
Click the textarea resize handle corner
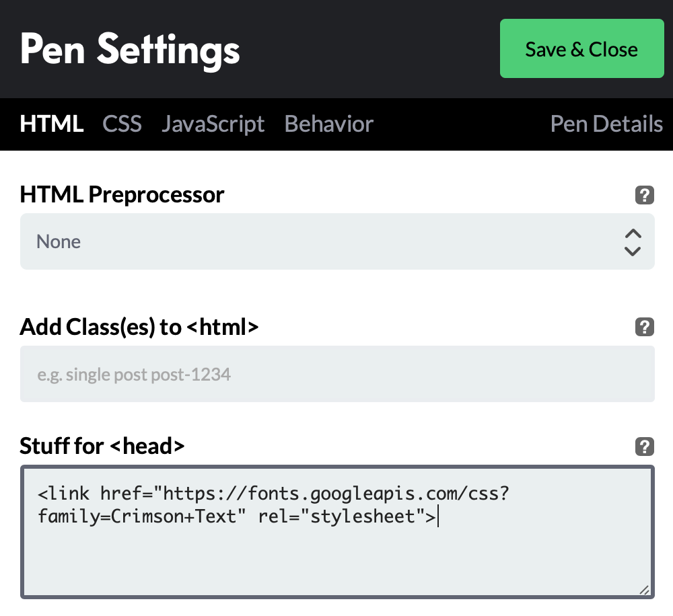(644, 590)
